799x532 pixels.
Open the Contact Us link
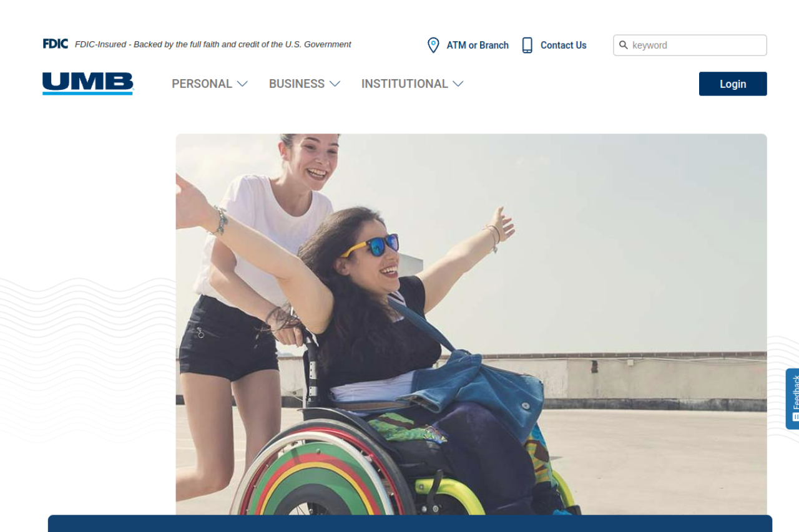(564, 45)
